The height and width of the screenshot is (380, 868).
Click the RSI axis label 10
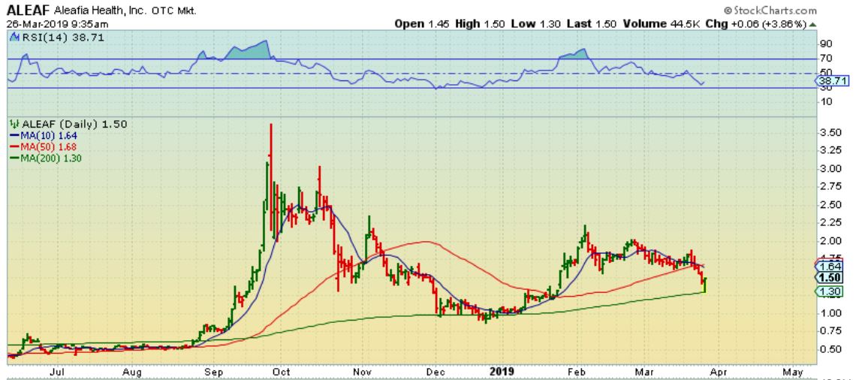(827, 101)
